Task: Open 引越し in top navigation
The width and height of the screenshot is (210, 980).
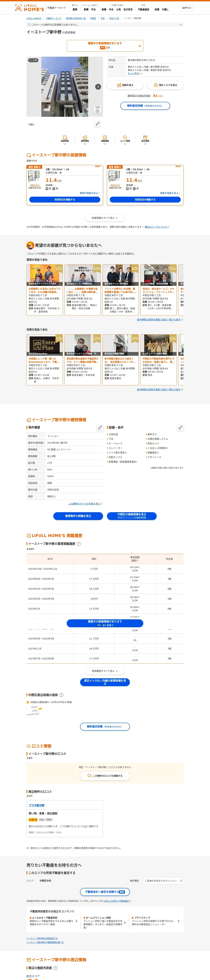Action: 165,9
